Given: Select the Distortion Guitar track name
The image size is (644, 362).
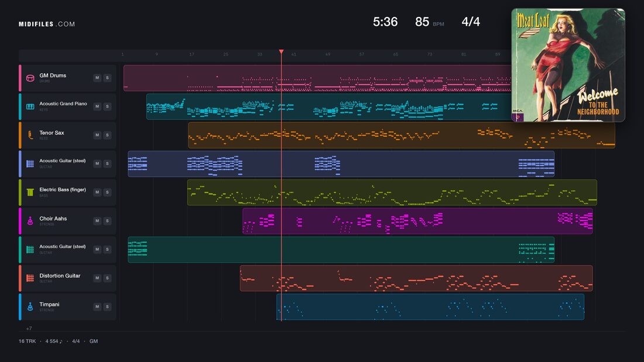Looking at the screenshot, I should [60, 276].
